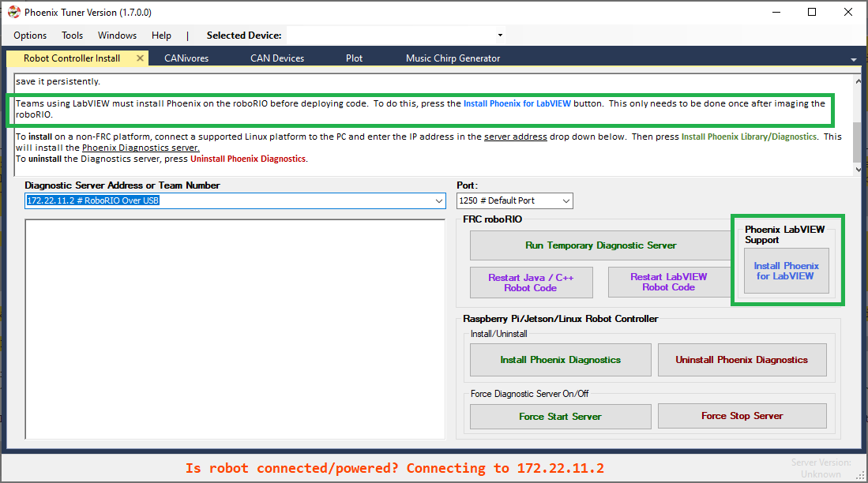Click Force Stop Server button
The height and width of the screenshot is (483, 868).
742,416
